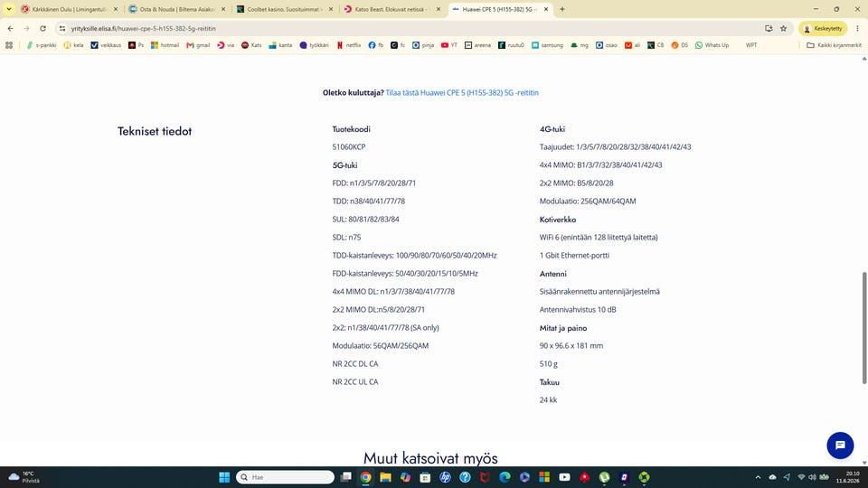Open the pinja bookmark
The height and width of the screenshot is (488, 868).
[423, 45]
